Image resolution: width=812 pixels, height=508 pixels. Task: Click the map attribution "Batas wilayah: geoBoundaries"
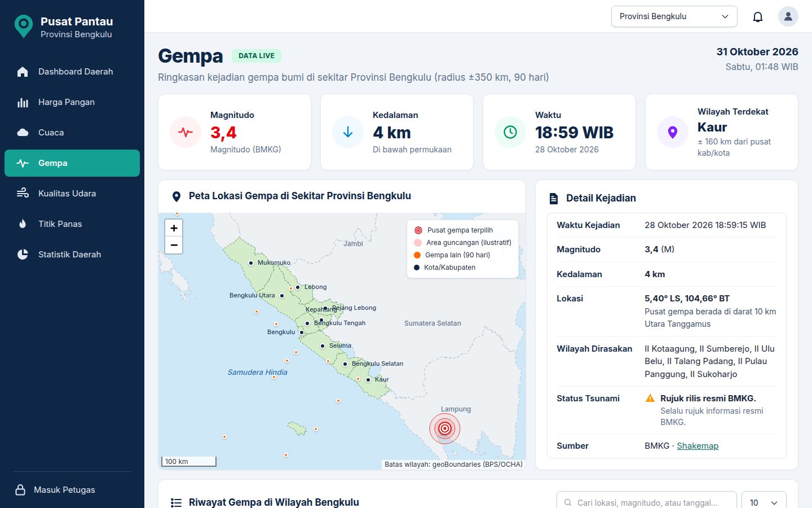pyautogui.click(x=454, y=465)
